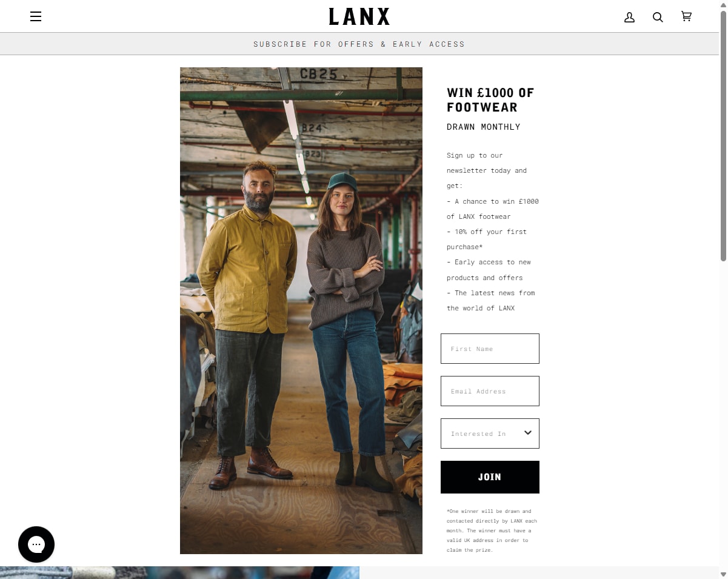
Task: Click the Drawn Monthly subheading
Action: pos(484,127)
